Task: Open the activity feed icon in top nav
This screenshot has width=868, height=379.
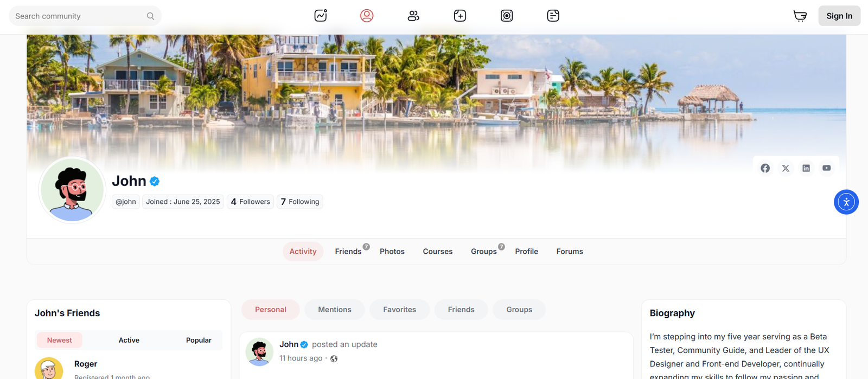Action: click(x=321, y=16)
